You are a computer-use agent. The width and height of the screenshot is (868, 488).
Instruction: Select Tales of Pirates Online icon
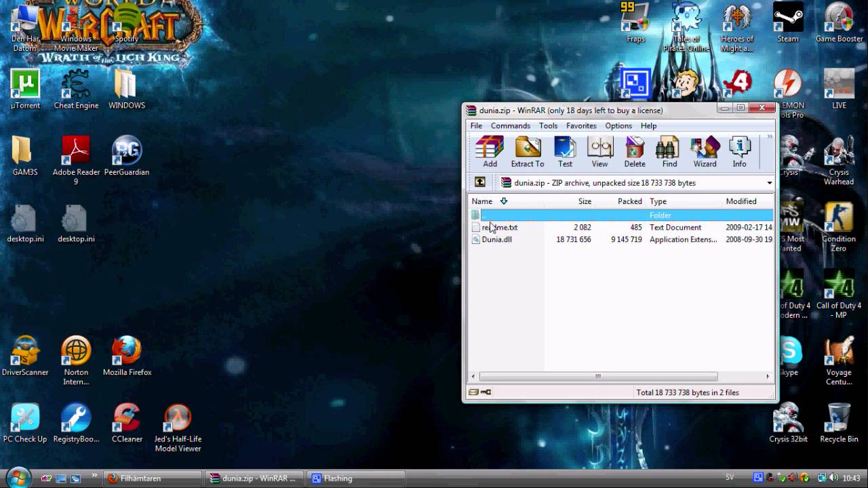pos(686,28)
